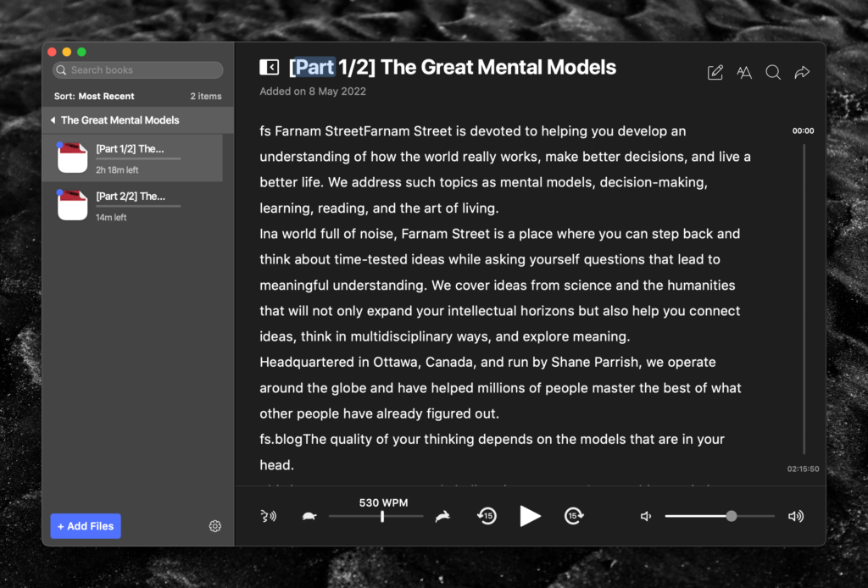Click the Part 1/2 book thumbnail
The height and width of the screenshot is (588, 868).
73,158
